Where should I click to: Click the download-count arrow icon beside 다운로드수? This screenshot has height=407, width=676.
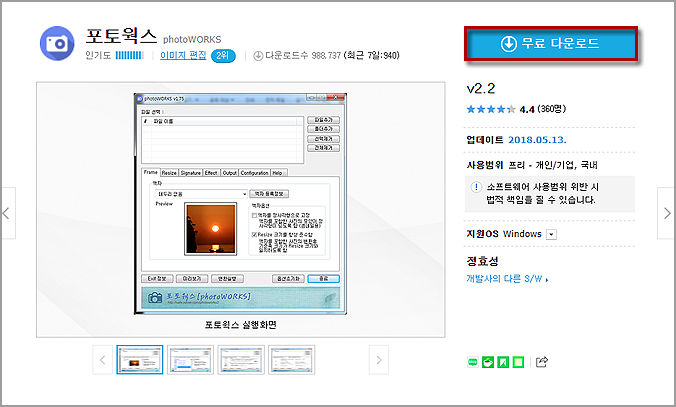click(258, 56)
